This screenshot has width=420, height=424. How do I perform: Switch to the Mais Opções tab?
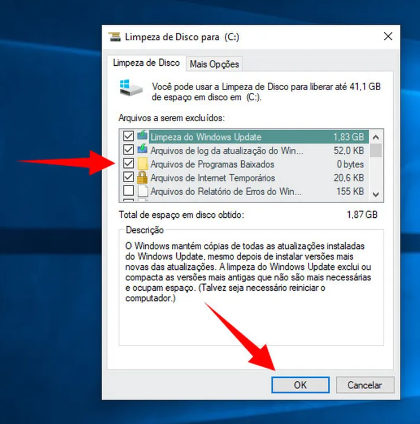pos(214,64)
